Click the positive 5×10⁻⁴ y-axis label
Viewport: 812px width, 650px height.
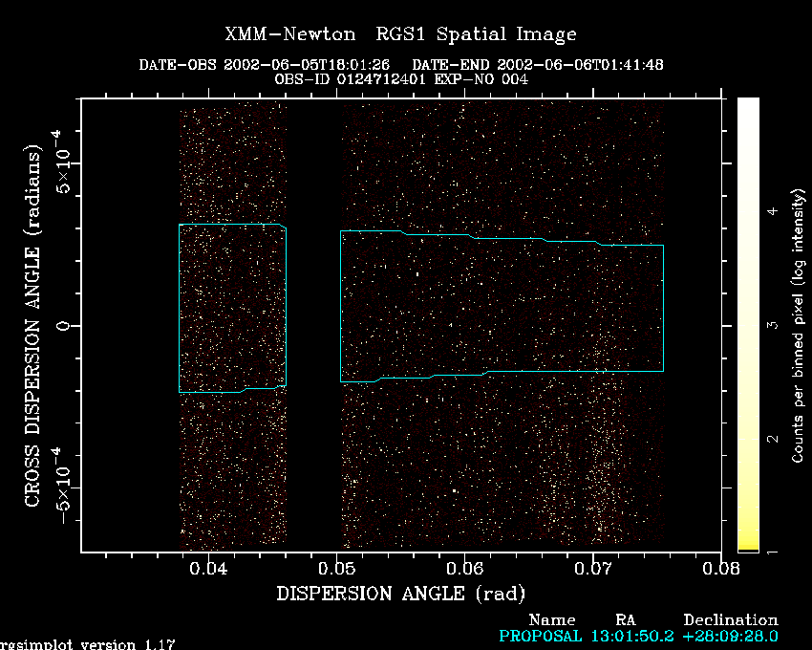[62, 162]
